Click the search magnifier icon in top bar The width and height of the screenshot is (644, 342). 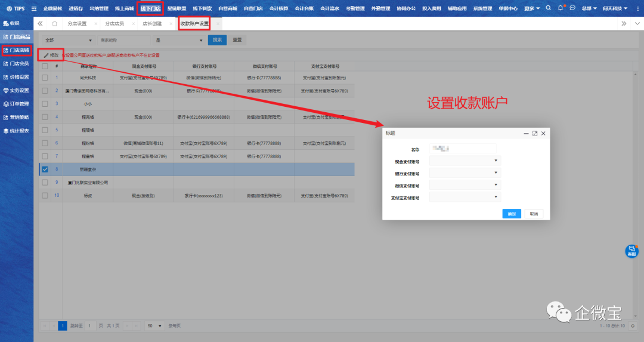pyautogui.click(x=548, y=8)
